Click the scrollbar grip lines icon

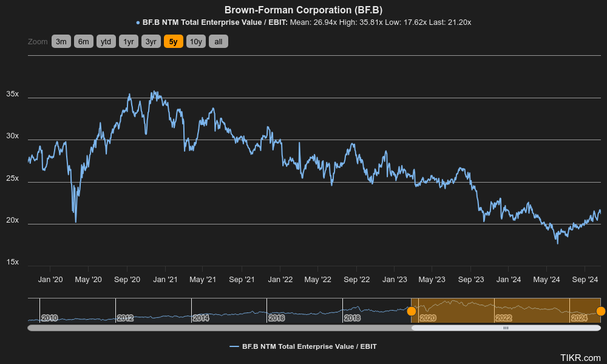(x=506, y=328)
